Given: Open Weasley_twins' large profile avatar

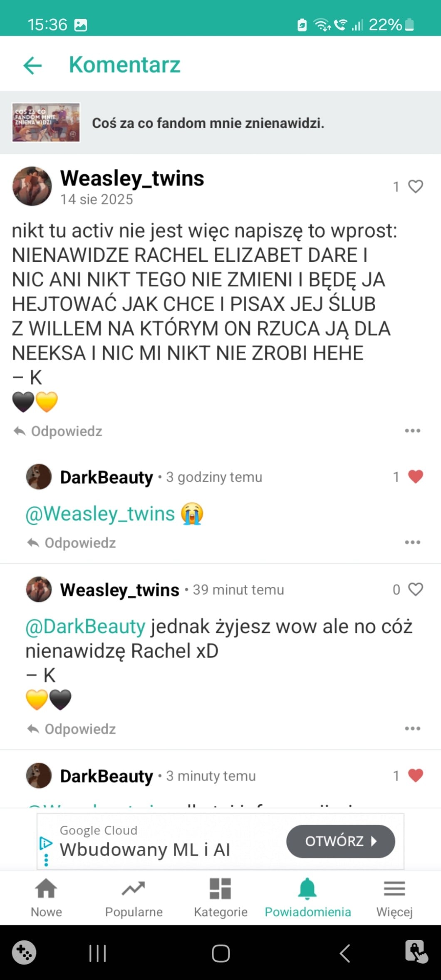Looking at the screenshot, I should [x=32, y=186].
